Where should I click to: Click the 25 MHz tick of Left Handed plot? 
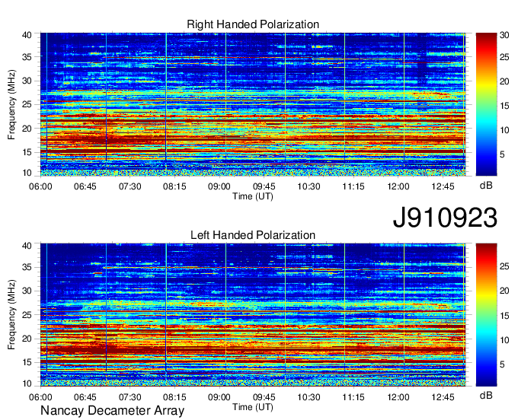pos(27,315)
